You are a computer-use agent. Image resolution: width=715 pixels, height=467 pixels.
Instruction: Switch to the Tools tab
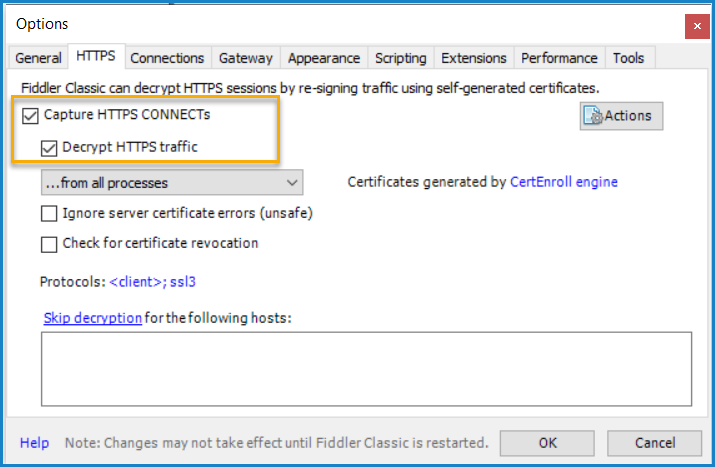click(x=628, y=58)
